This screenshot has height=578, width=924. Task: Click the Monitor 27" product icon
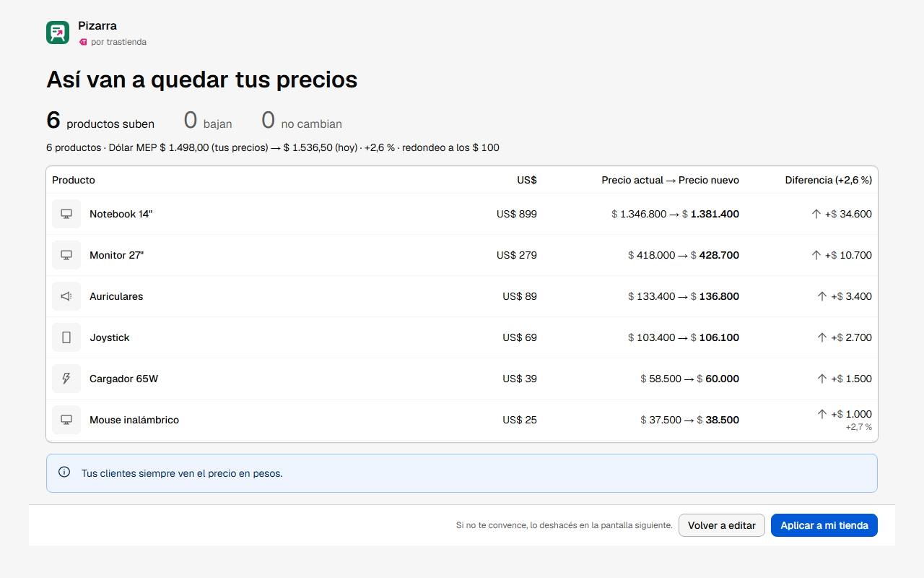tap(66, 255)
